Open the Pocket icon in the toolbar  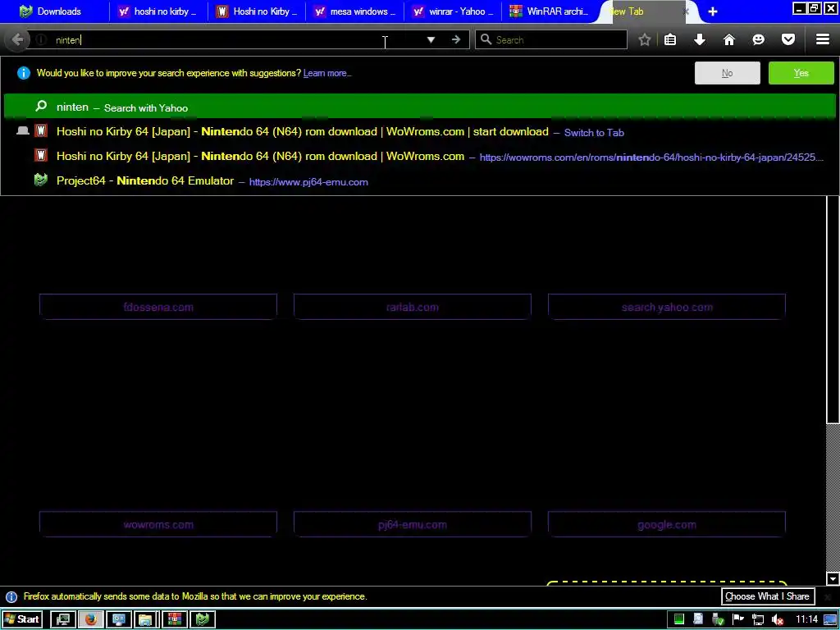[788, 39]
